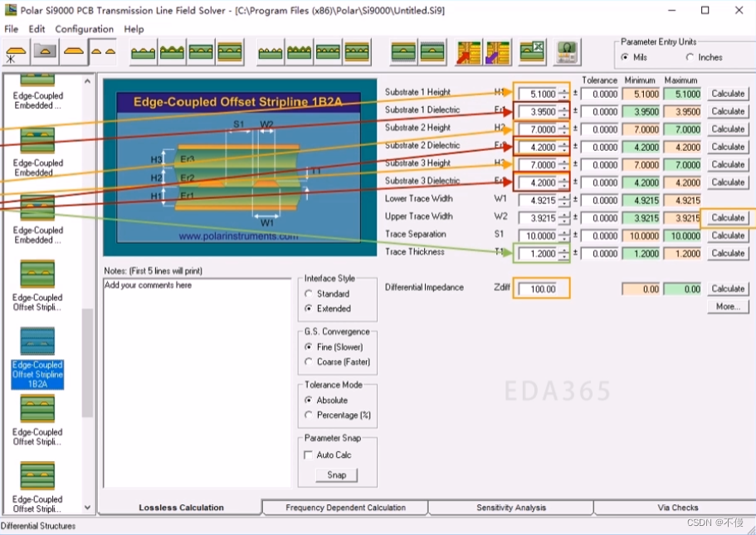Click the Trace Thickness value field 1.2000
Image resolution: width=756 pixels, height=535 pixels.
538,254
